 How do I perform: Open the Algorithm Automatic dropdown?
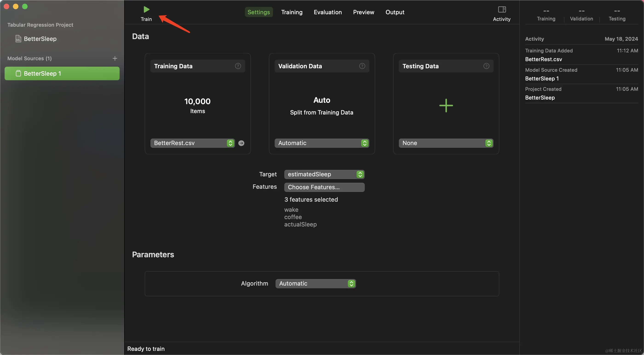[x=315, y=283]
